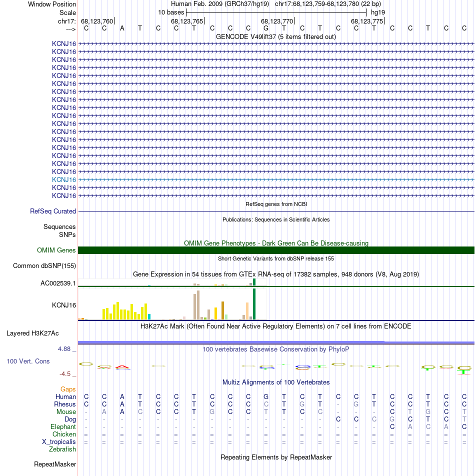The image size is (475, 476).
Task: Click the RepeatMasker track label
Action: (55, 464)
